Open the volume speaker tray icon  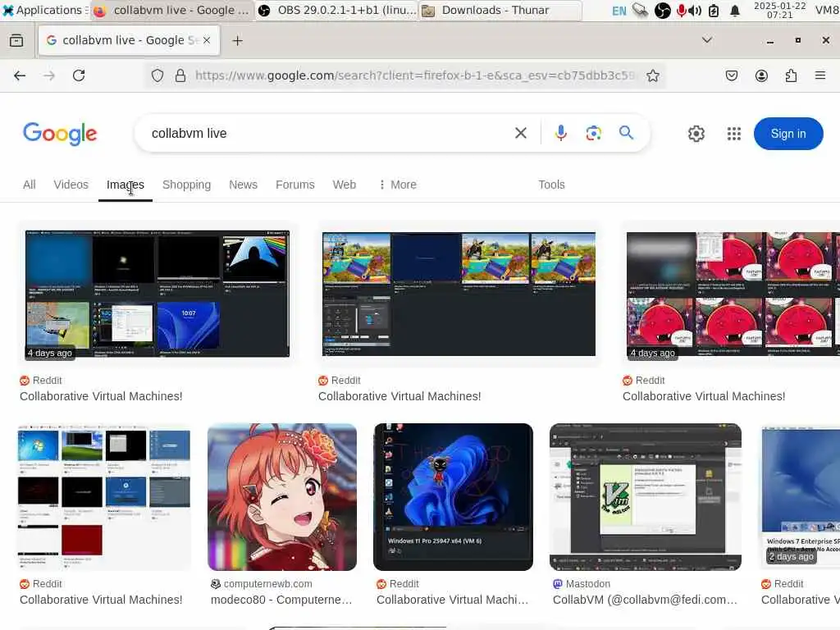696,11
